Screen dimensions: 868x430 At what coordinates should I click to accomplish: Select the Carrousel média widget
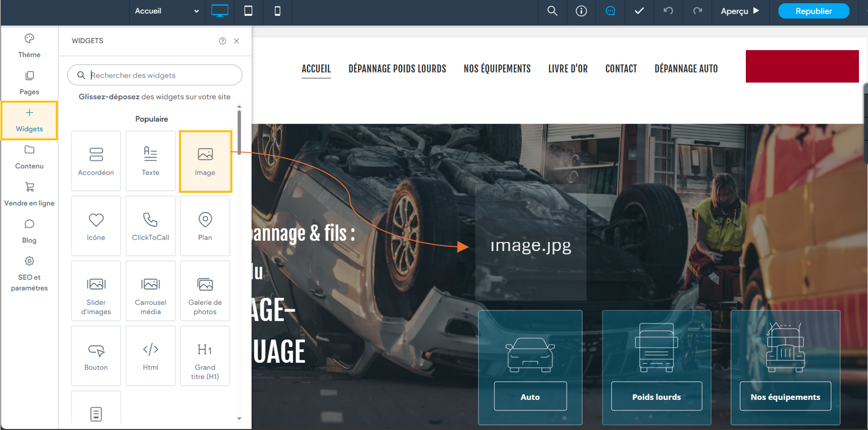click(150, 291)
